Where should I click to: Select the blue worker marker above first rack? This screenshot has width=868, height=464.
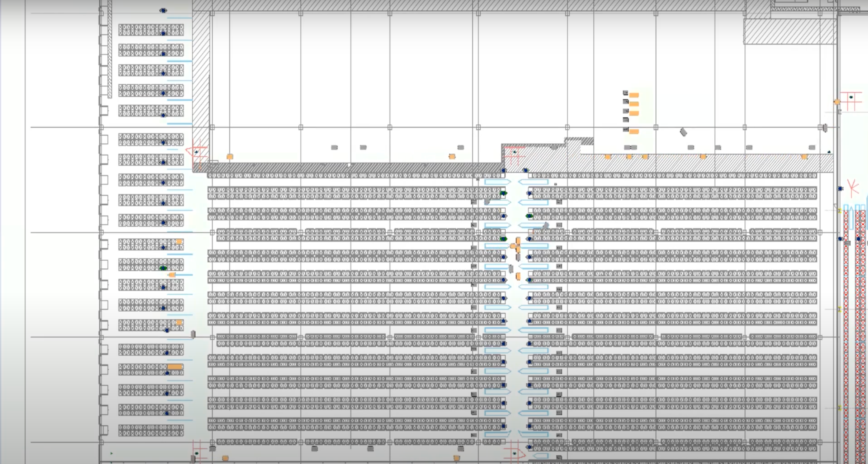point(163,11)
